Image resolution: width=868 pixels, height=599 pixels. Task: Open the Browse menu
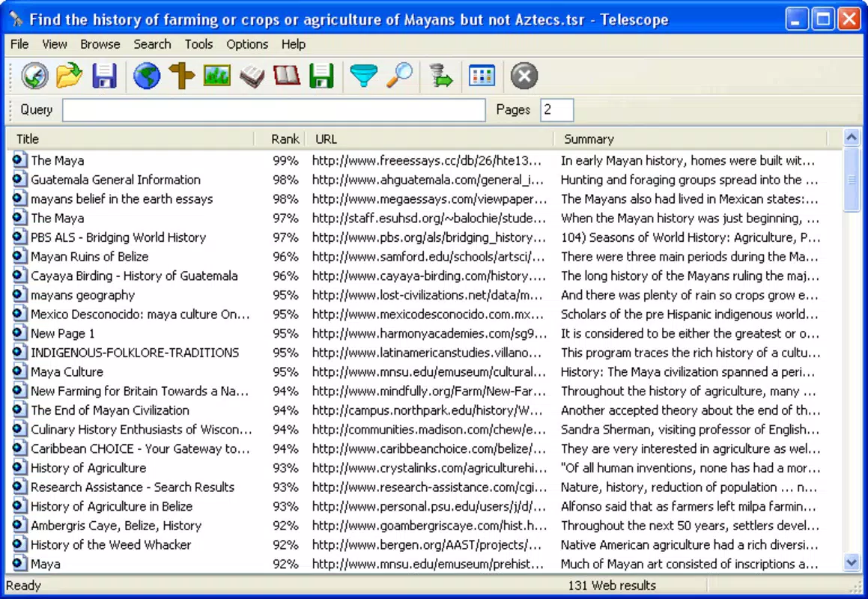tap(100, 44)
